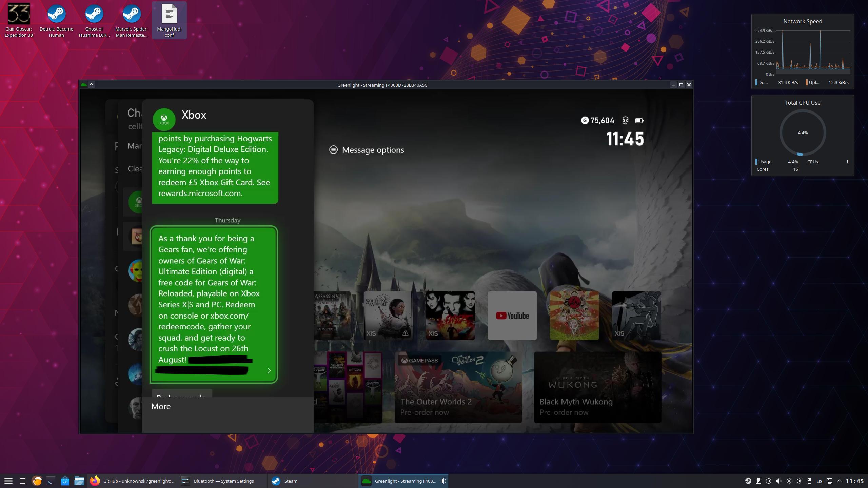Select the Gears of War: Reloaded message
868x488 pixels.
(x=214, y=304)
